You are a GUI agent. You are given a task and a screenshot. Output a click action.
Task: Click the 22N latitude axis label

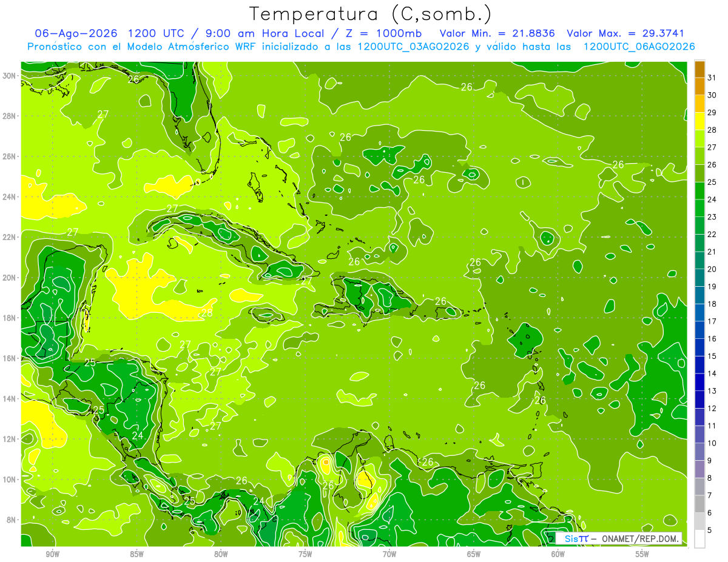[10, 237]
